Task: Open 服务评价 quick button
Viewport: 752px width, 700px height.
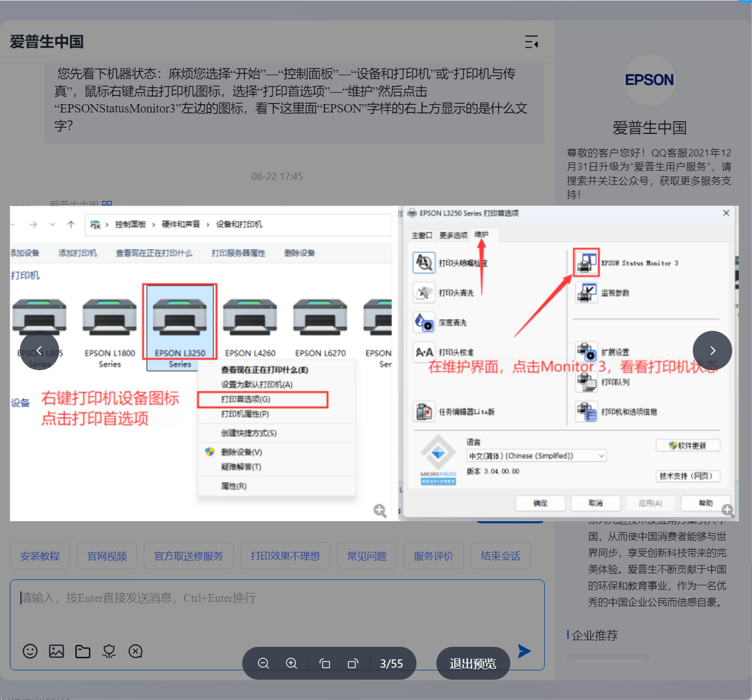Action: tap(434, 556)
